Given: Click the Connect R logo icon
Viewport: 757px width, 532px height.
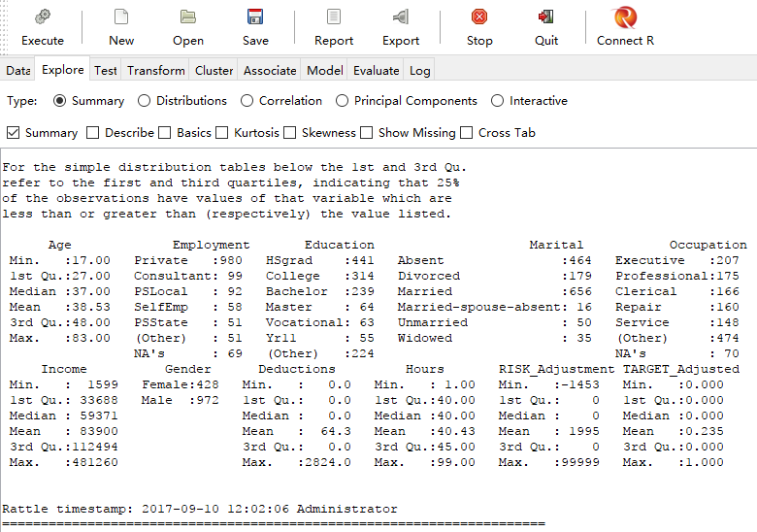Looking at the screenshot, I should point(625,17).
